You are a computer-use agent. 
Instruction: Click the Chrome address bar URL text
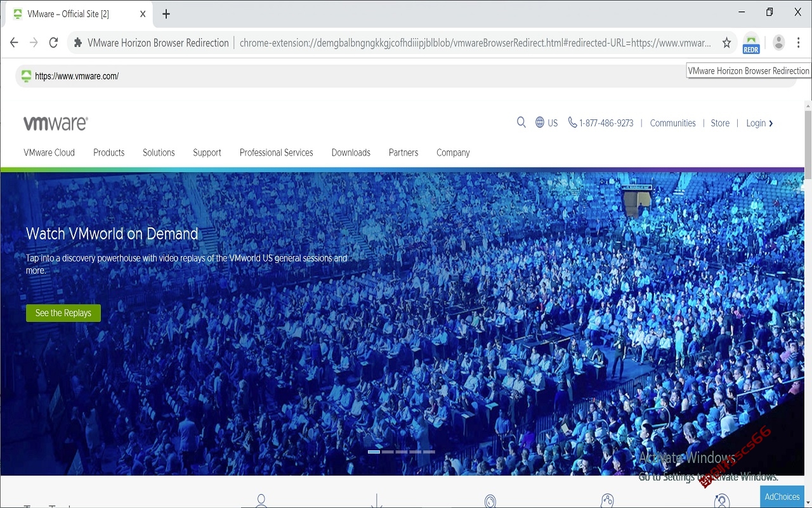475,43
